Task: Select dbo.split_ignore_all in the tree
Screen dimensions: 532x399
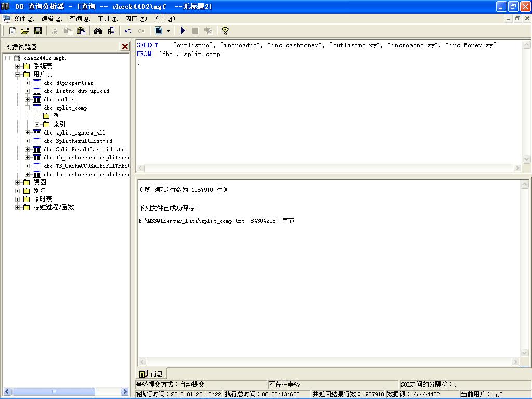Action: (x=75, y=132)
